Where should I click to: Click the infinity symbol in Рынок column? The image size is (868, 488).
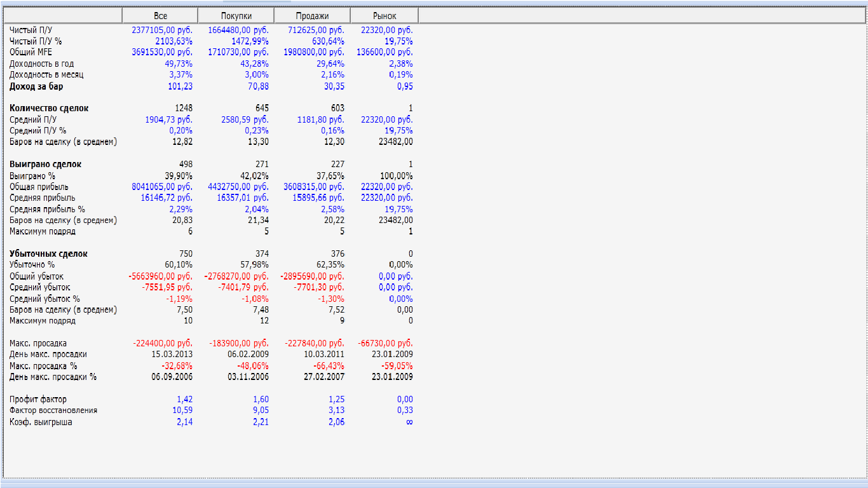tap(409, 422)
